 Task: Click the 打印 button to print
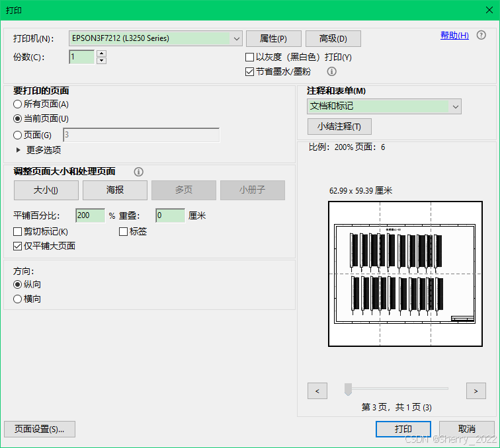(403, 429)
